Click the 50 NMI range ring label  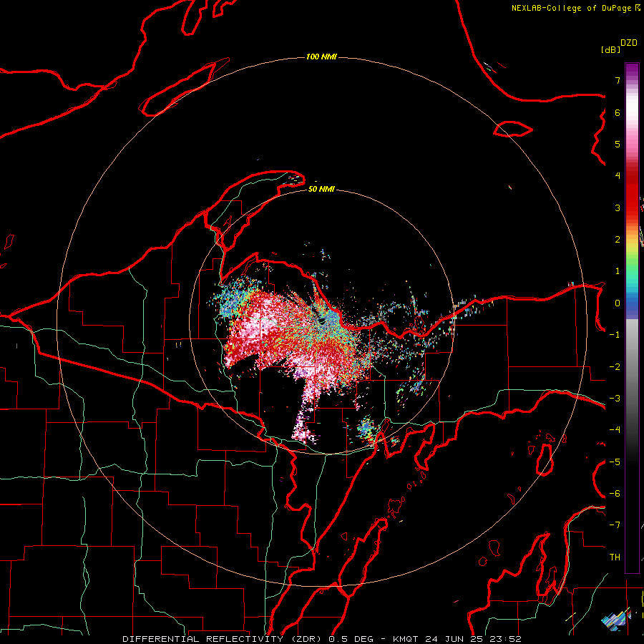[x=321, y=189]
